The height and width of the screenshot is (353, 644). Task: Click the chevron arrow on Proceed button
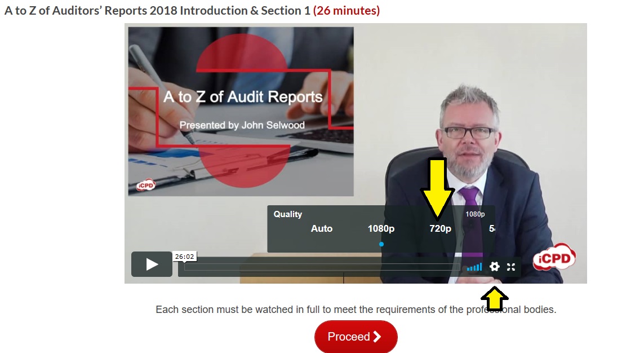click(377, 337)
